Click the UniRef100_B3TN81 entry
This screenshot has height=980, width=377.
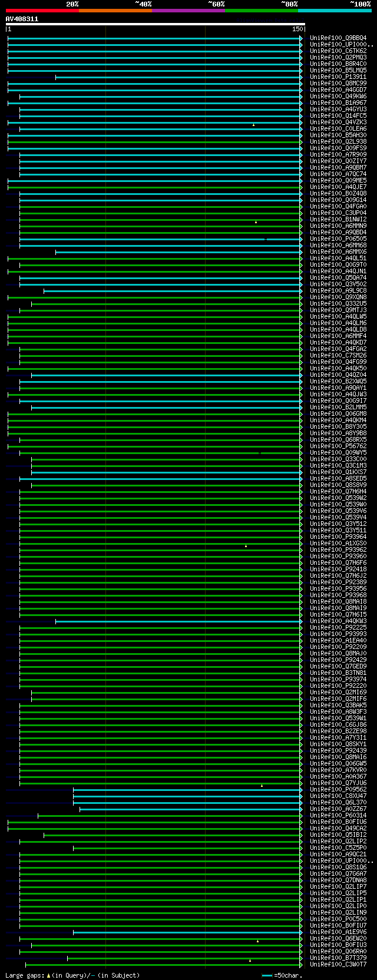click(338, 673)
